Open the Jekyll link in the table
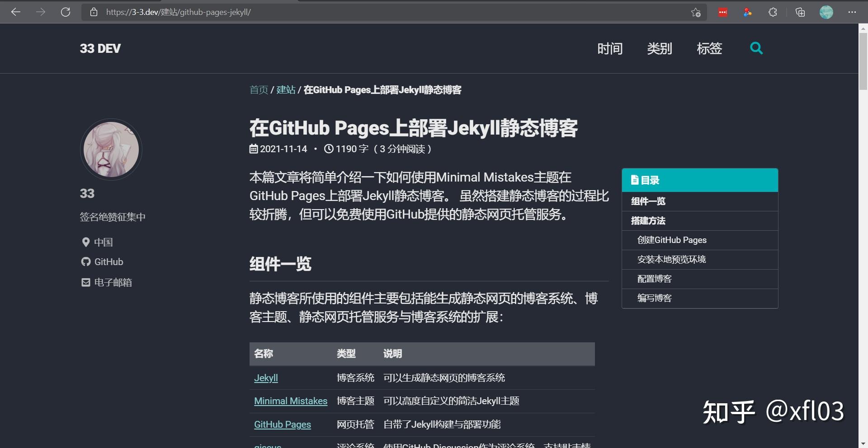 [x=266, y=378]
